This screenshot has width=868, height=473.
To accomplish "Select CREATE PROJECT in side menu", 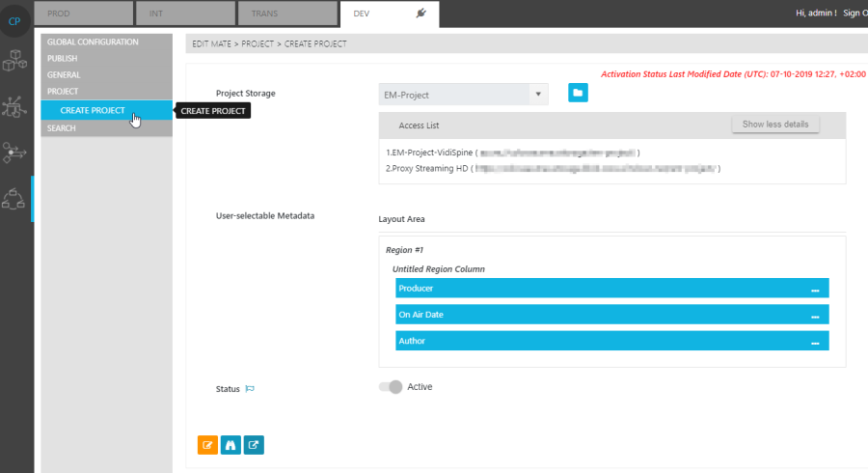I will [x=106, y=110].
